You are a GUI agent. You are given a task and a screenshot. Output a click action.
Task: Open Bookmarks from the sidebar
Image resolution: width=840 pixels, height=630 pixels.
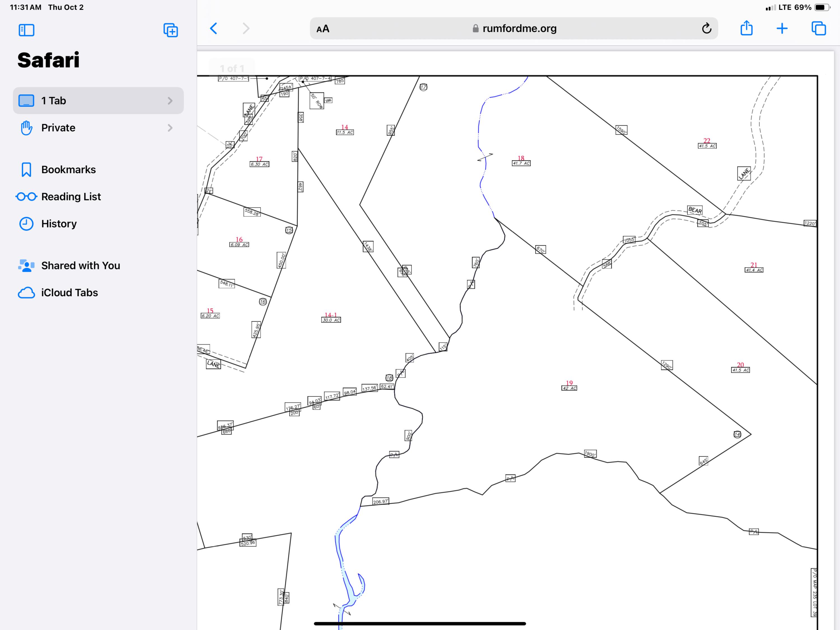coord(68,170)
